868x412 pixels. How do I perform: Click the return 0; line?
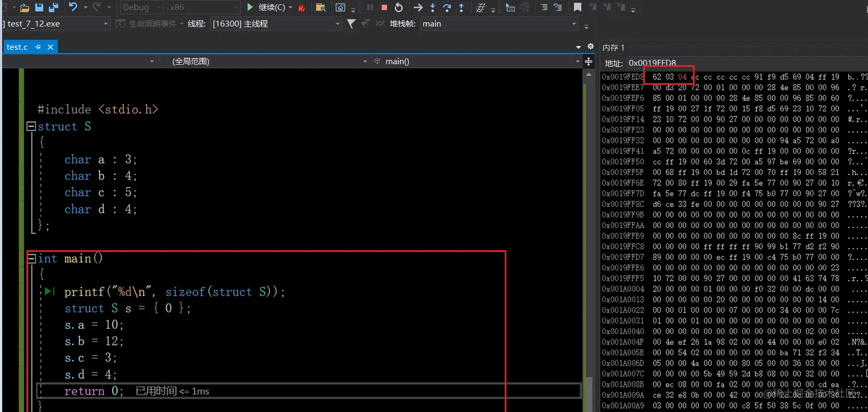point(94,391)
